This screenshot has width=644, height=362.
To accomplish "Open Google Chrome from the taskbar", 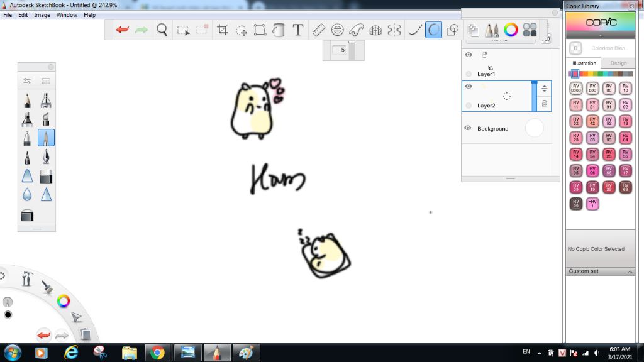I will [157, 353].
